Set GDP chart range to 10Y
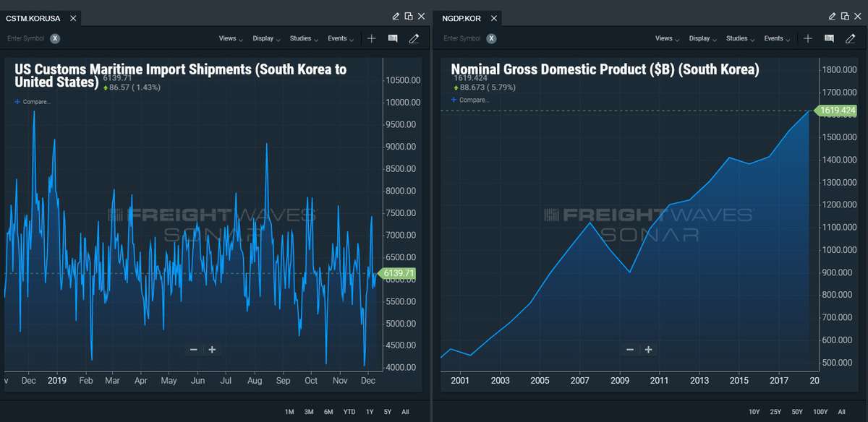Viewport: 868px width, 422px height. coord(754,412)
